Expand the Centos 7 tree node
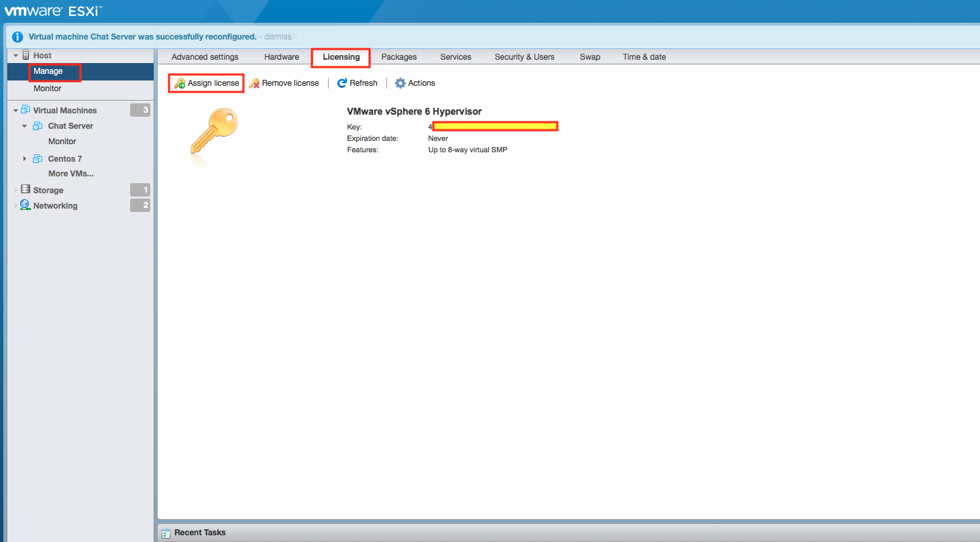This screenshot has height=542, width=980. 25,159
